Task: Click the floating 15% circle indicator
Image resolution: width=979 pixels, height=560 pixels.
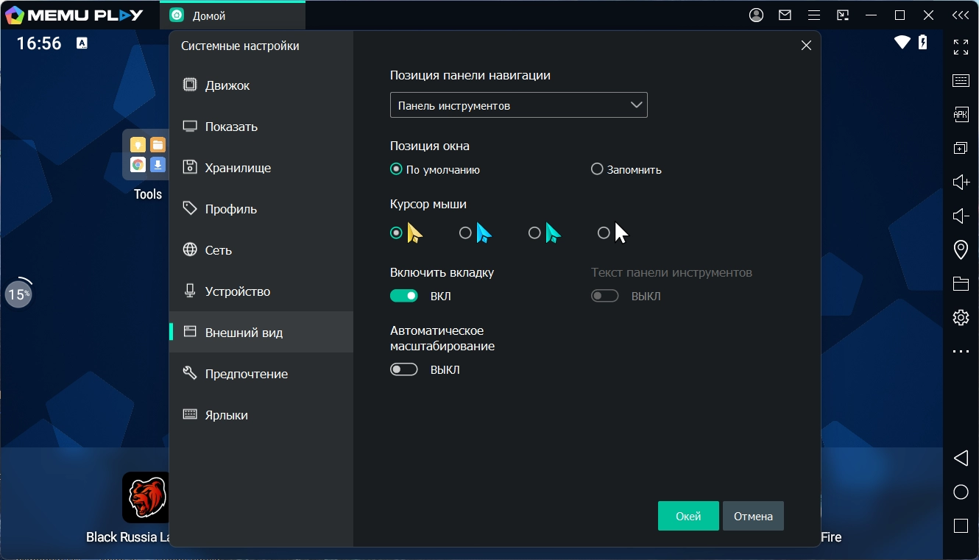Action: [18, 294]
